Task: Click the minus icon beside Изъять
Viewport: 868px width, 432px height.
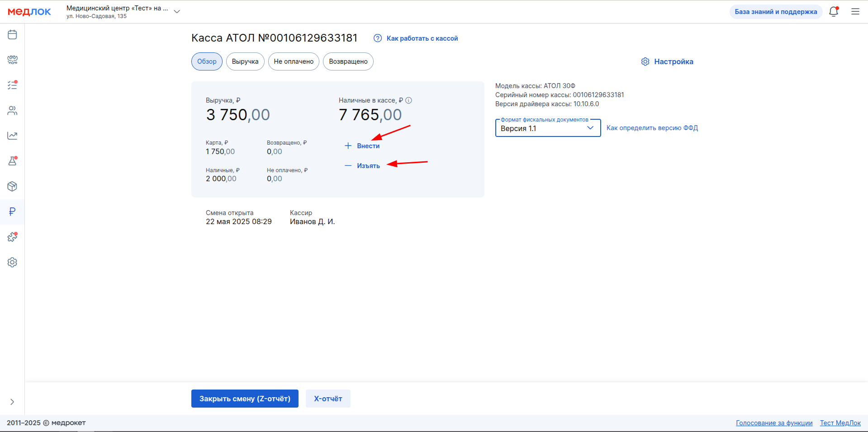Action: (348, 166)
